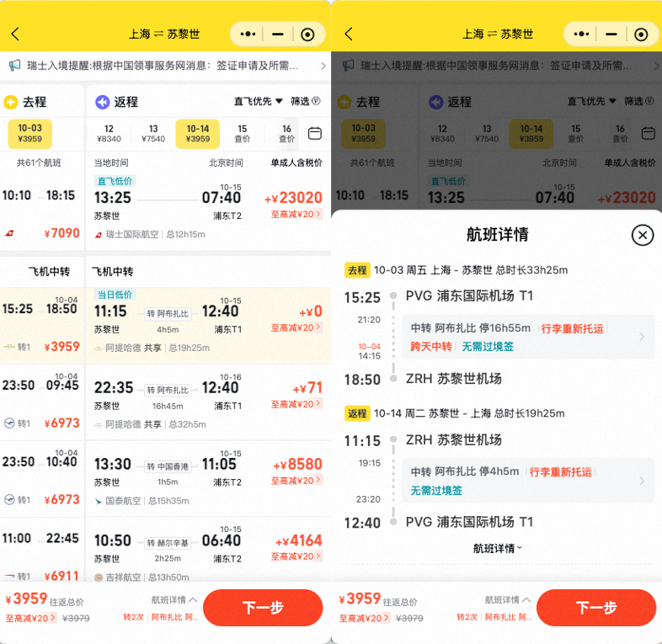Open 筛选 filter on left screen
Screen dimensions: 662x644
[x=305, y=101]
